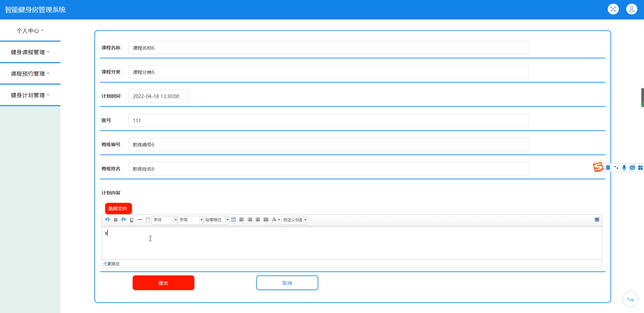Click the 计划内容 label

[111, 193]
